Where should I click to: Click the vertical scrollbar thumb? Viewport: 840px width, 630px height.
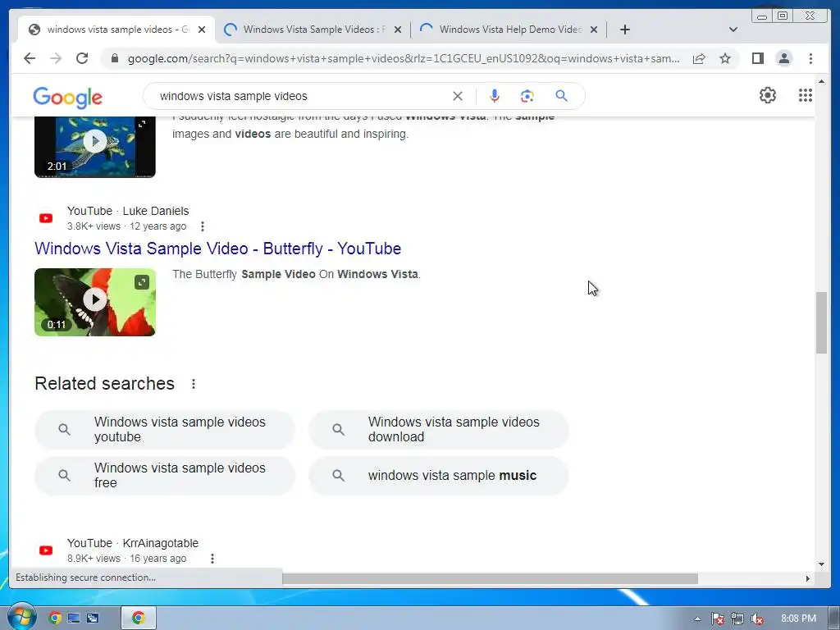pyautogui.click(x=821, y=322)
